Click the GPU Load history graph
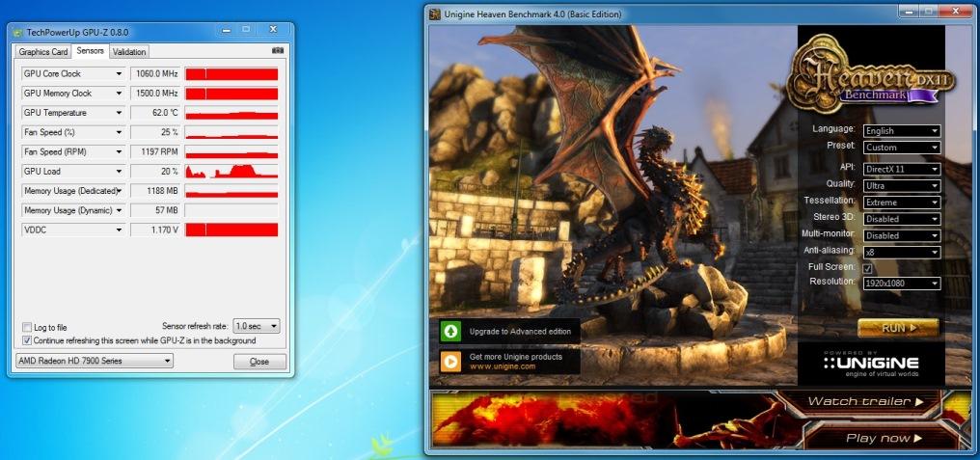980x460 pixels. click(231, 172)
